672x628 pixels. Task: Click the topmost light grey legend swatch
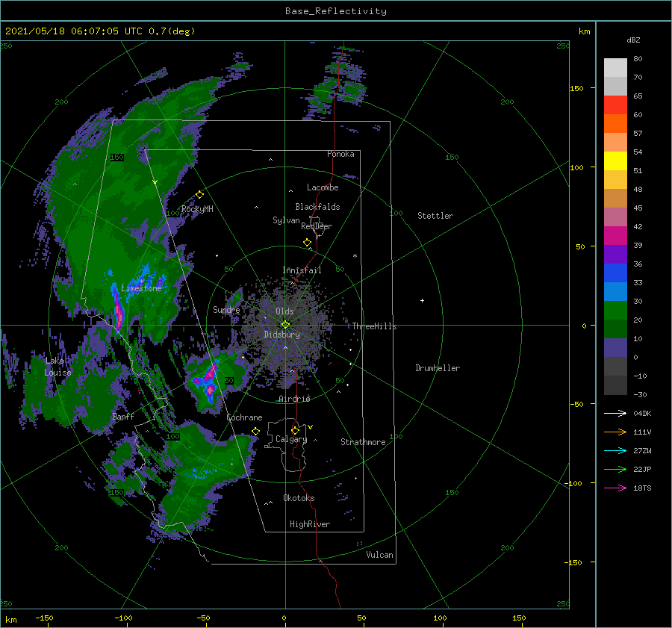pos(615,68)
